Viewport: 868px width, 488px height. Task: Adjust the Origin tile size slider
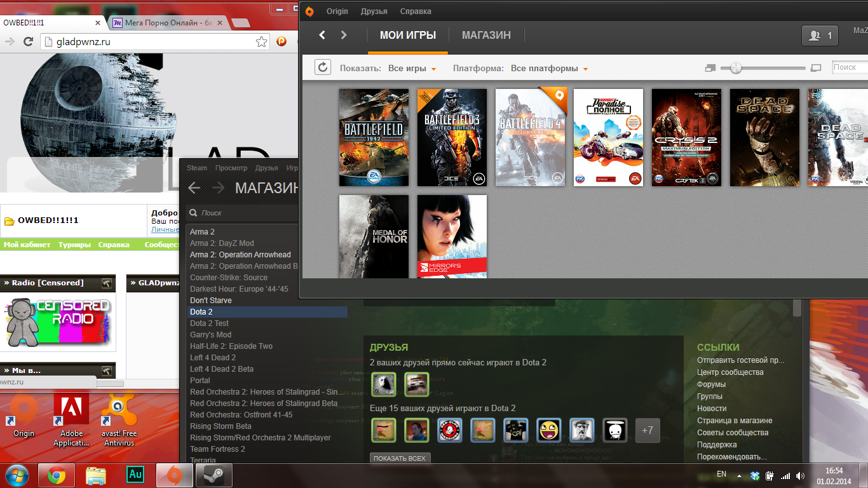click(736, 68)
